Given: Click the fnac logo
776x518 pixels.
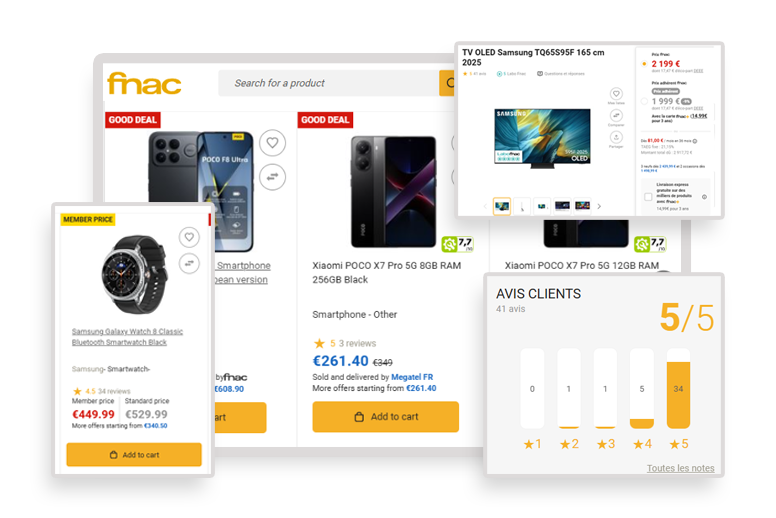Looking at the screenshot, I should pos(144,83).
